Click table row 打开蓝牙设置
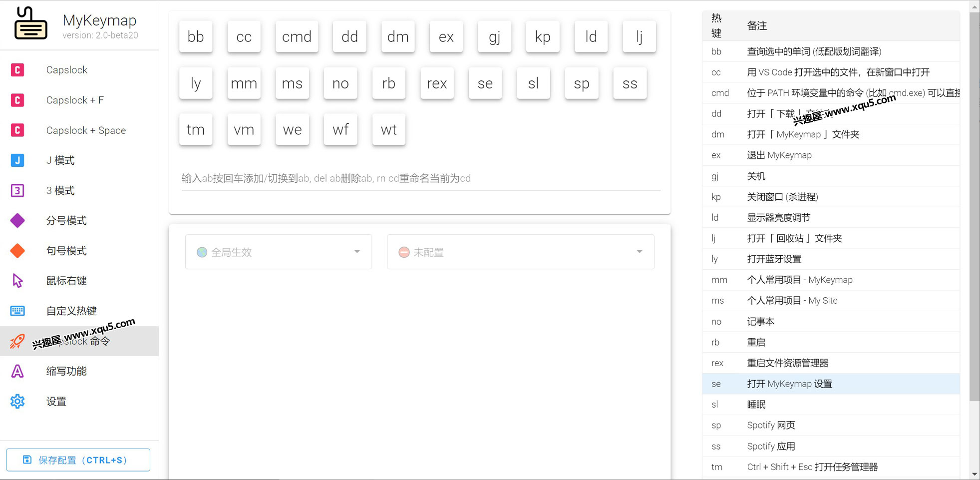The image size is (980, 480). (x=831, y=259)
